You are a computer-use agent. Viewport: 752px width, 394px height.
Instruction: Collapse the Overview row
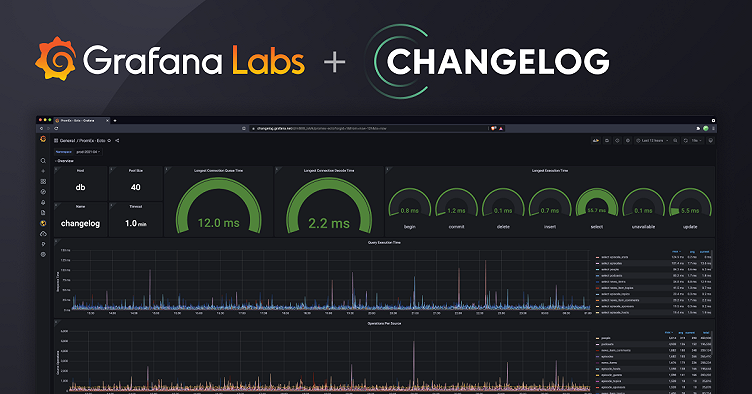point(64,161)
